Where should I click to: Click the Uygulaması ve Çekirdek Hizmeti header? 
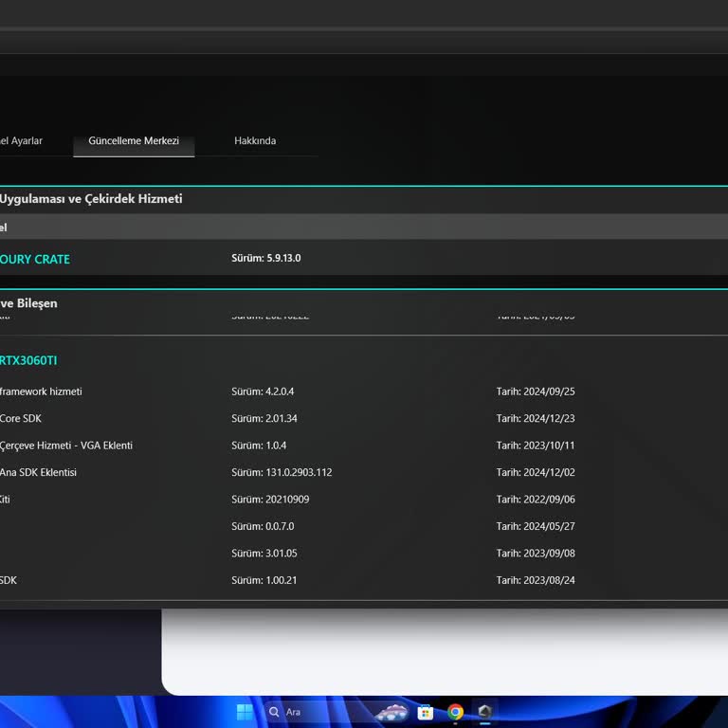pos(91,199)
